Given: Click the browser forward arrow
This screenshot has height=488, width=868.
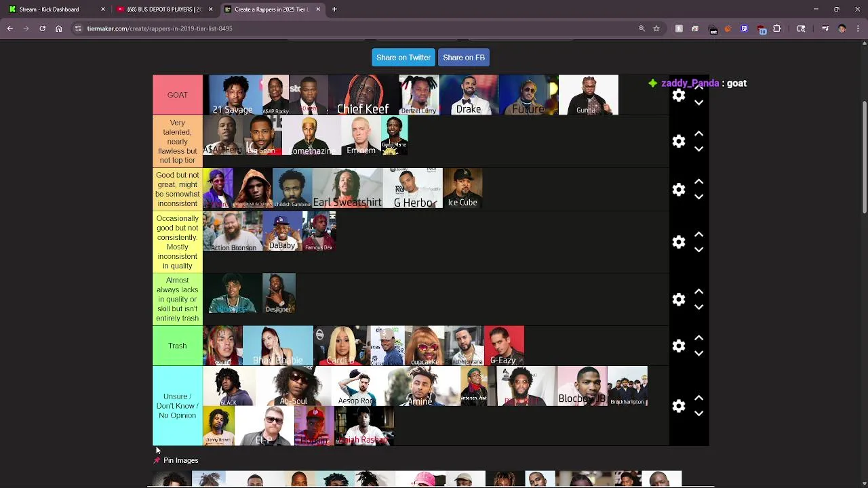Looking at the screenshot, I should coord(26,28).
